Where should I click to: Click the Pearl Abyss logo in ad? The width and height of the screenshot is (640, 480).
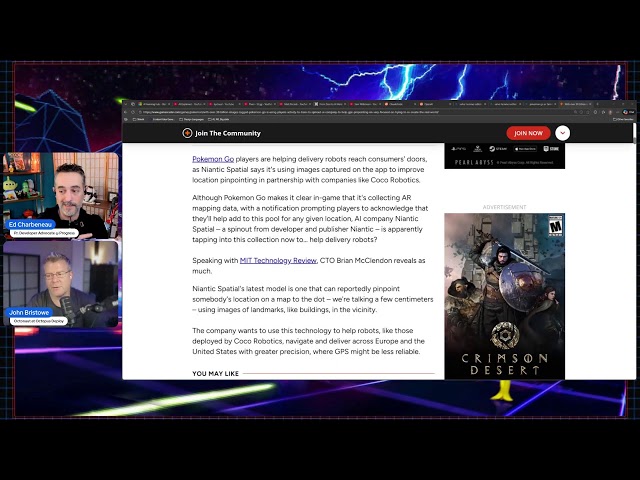[x=474, y=162]
